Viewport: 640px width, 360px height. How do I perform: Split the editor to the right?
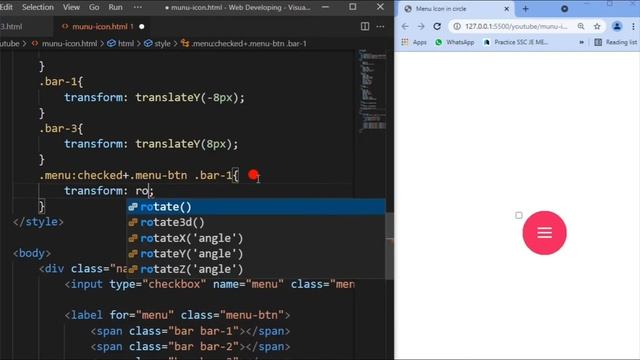(365, 27)
